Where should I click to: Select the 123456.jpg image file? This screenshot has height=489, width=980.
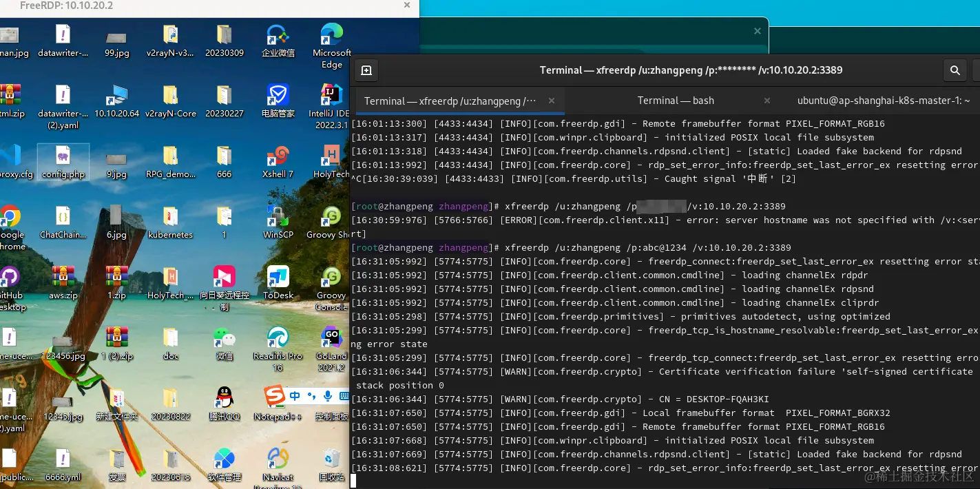63,349
